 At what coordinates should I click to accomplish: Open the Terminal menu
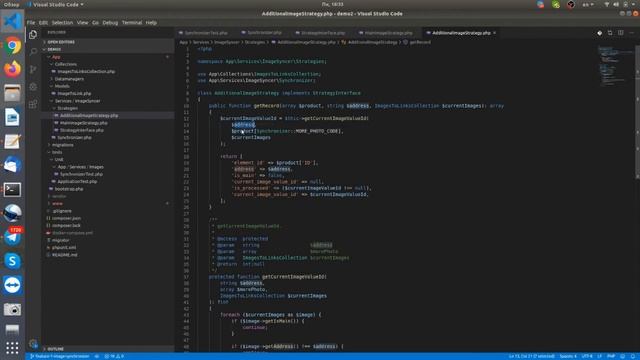pyautogui.click(x=132, y=23)
